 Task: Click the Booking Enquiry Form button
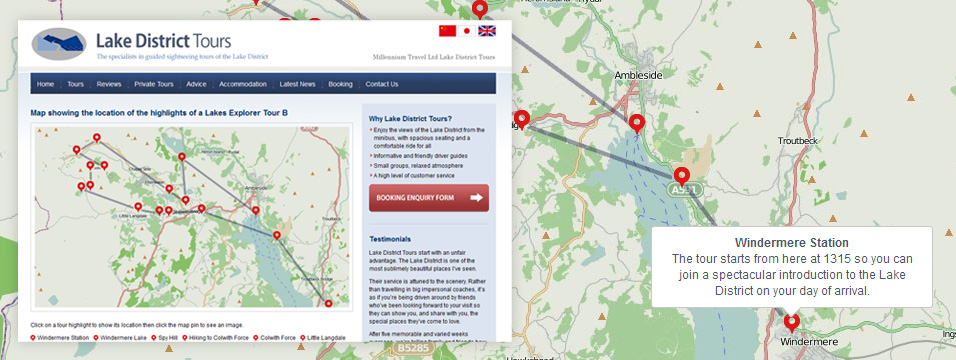pos(429,198)
